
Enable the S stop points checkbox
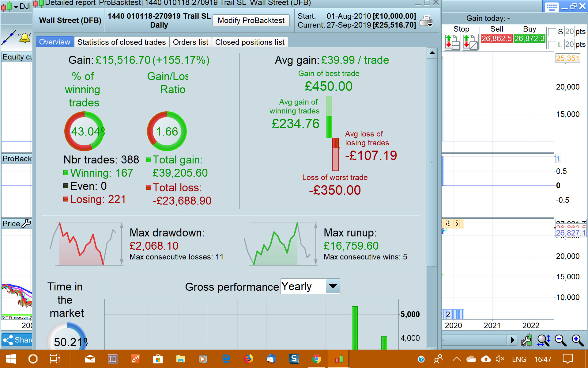click(552, 32)
